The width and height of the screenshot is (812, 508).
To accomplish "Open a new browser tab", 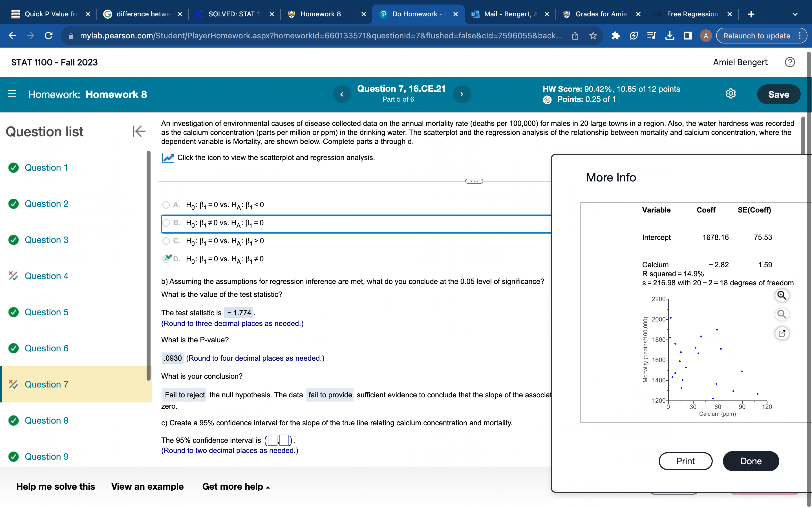I will pos(751,14).
